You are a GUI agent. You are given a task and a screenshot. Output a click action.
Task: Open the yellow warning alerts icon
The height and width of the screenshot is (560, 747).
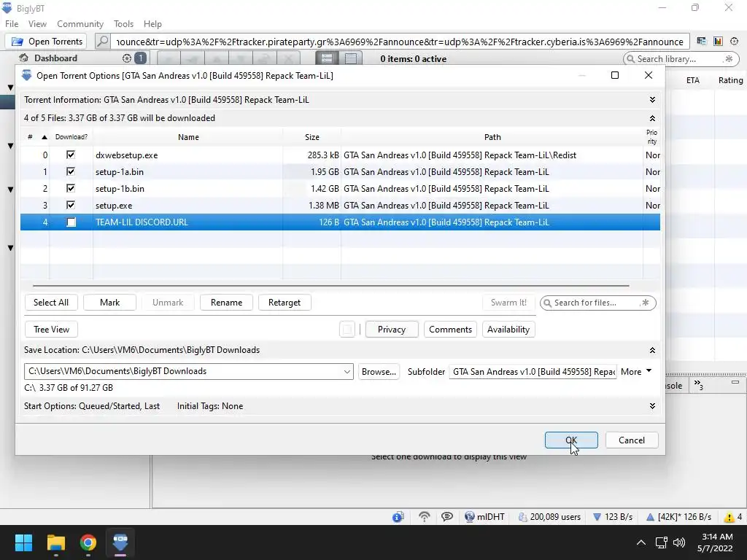729,517
